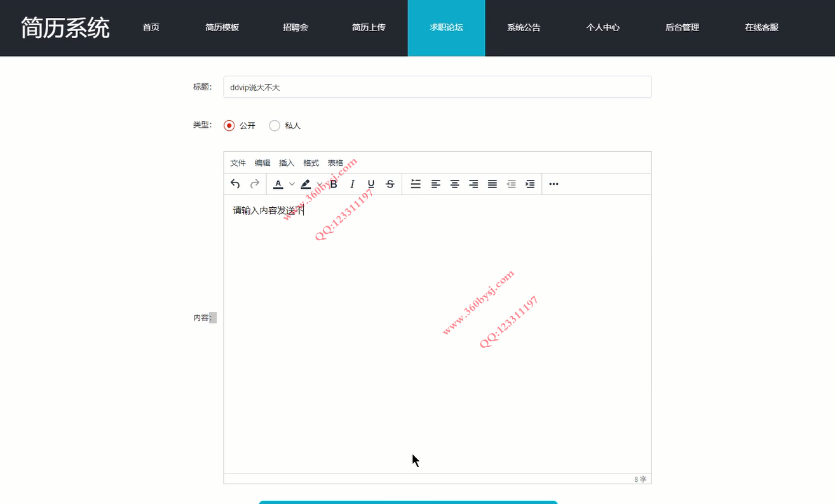Screen dimensions: 835x504
Task: Select the 公开 radio button
Action: tap(229, 126)
